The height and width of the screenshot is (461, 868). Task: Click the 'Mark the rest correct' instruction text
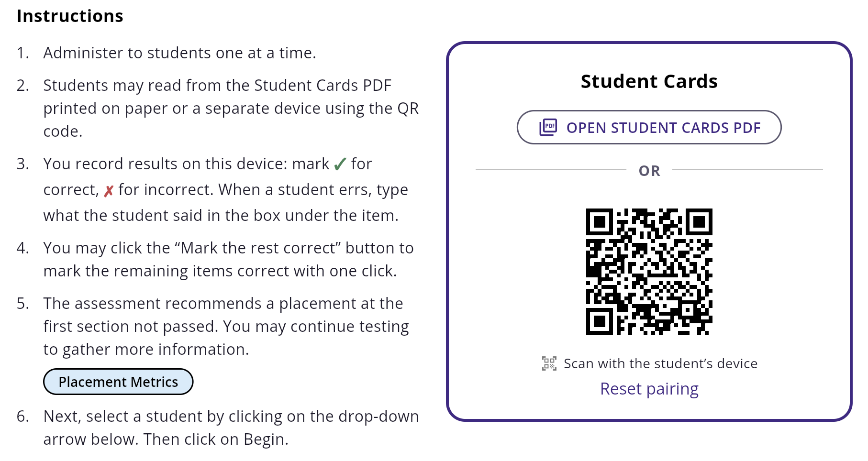(x=228, y=248)
